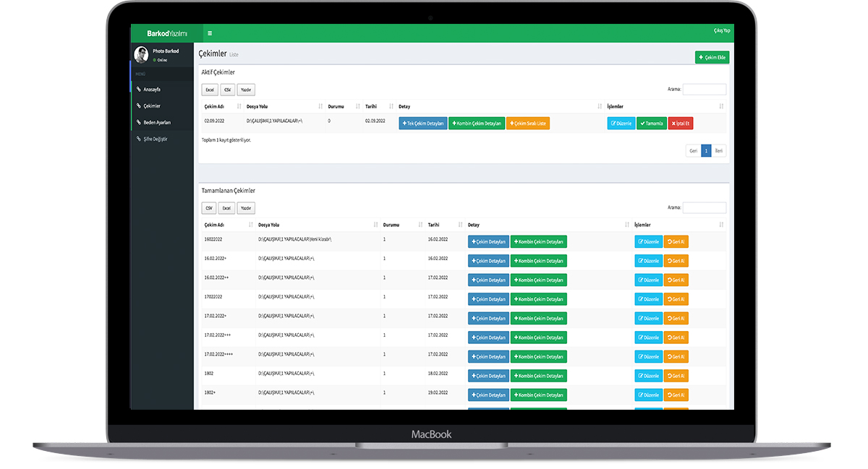Image resolution: width=868 pixels, height=469 pixels.
Task: Open Çekim Sıralı Liste for active shoot
Action: click(x=527, y=124)
